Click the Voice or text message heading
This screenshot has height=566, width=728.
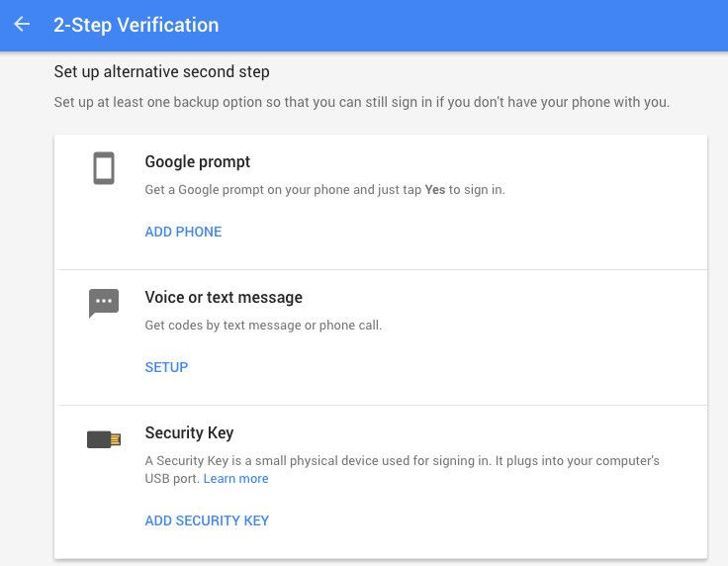point(224,297)
